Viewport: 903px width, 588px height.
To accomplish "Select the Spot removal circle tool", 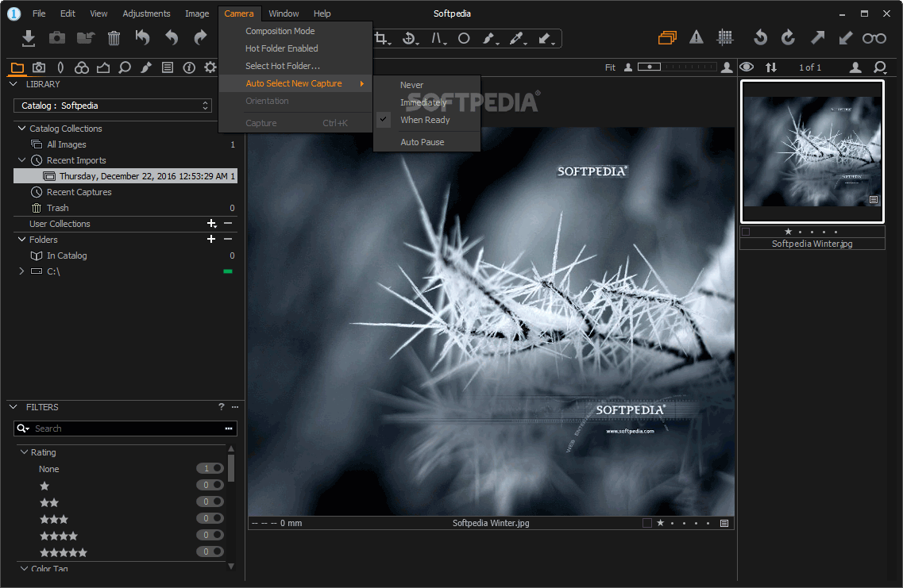I will (464, 39).
